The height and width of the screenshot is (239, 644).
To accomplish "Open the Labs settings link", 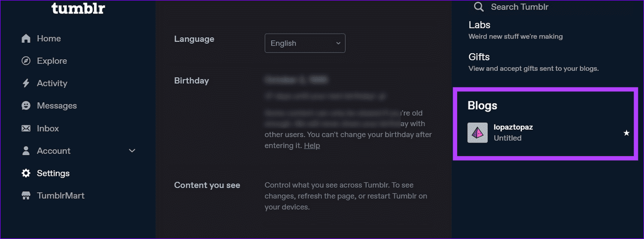I will [479, 25].
